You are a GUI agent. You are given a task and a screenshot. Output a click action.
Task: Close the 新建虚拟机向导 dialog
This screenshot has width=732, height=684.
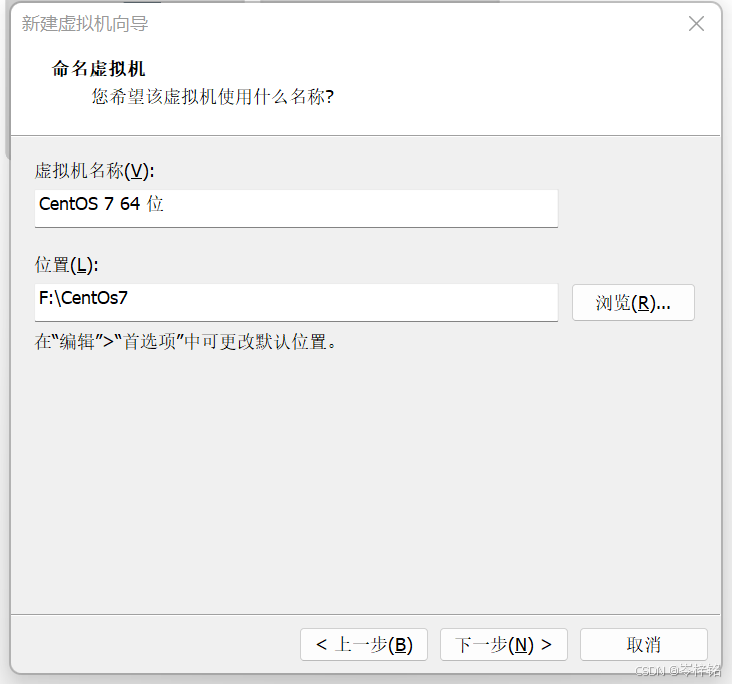point(696,23)
